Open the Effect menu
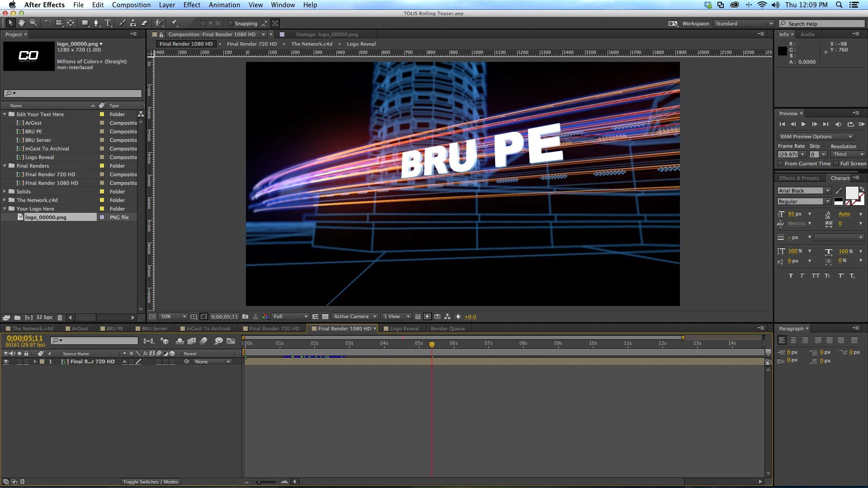The height and width of the screenshot is (488, 868). click(x=192, y=5)
